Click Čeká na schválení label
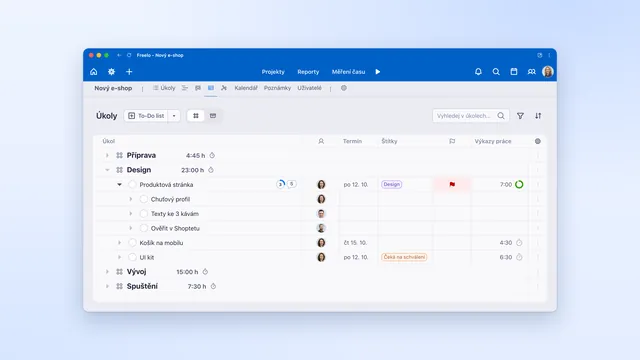This screenshot has width=640, height=360. [x=404, y=257]
